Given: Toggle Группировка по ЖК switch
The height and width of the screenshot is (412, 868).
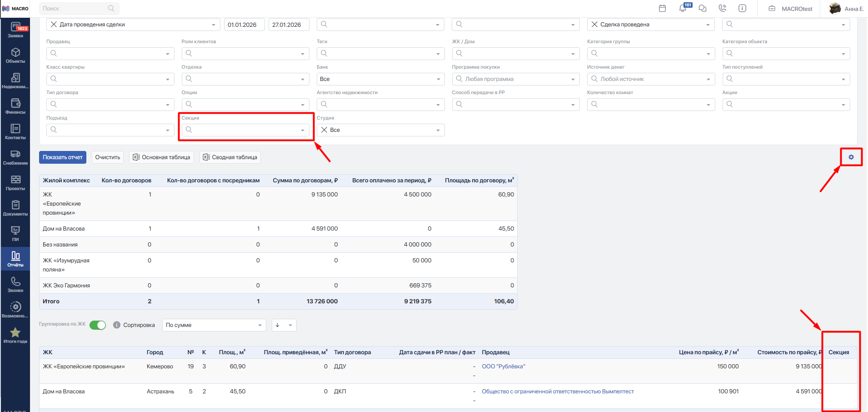Looking at the screenshot, I should tap(98, 325).
